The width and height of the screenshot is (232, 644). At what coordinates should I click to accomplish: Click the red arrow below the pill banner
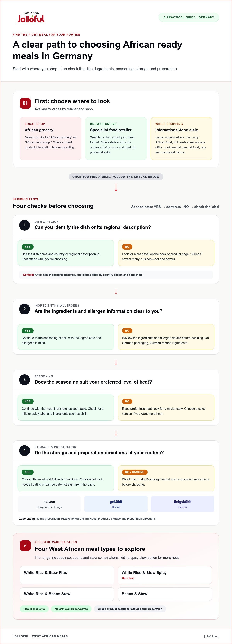point(116,187)
